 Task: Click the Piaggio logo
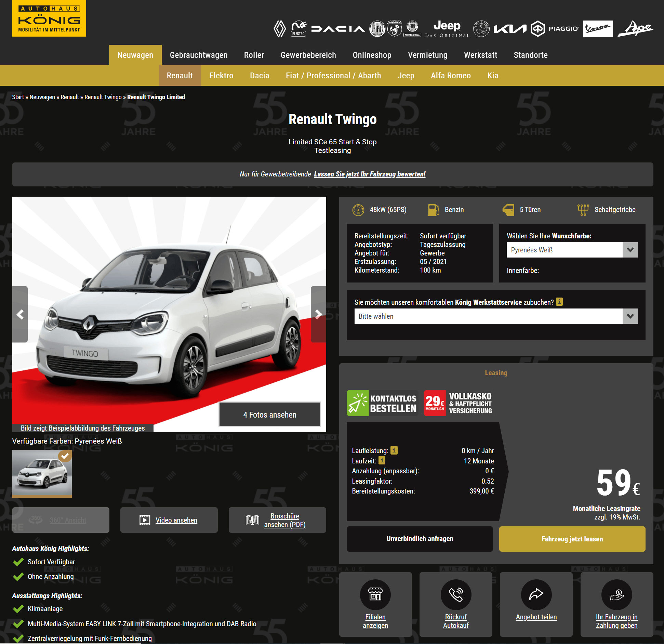click(x=555, y=29)
